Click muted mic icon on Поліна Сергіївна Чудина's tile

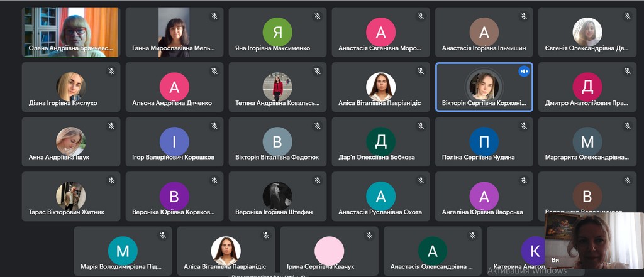coord(523,126)
